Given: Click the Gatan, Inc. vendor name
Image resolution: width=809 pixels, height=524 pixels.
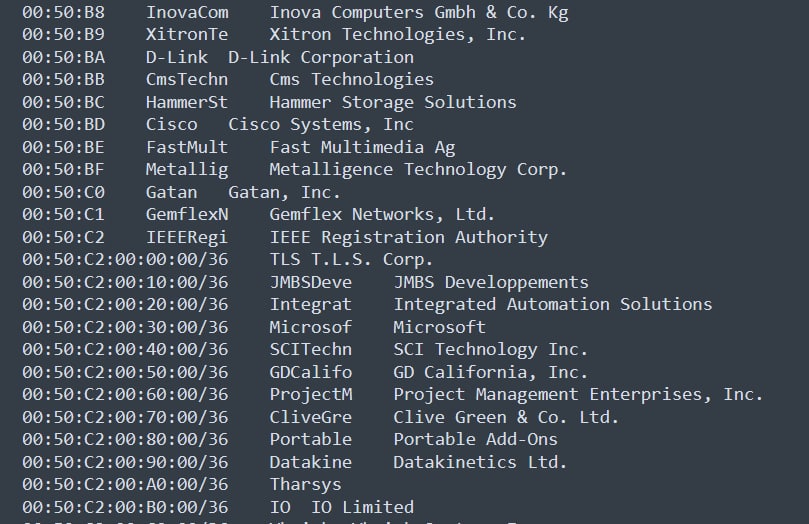Looking at the screenshot, I should point(284,192).
